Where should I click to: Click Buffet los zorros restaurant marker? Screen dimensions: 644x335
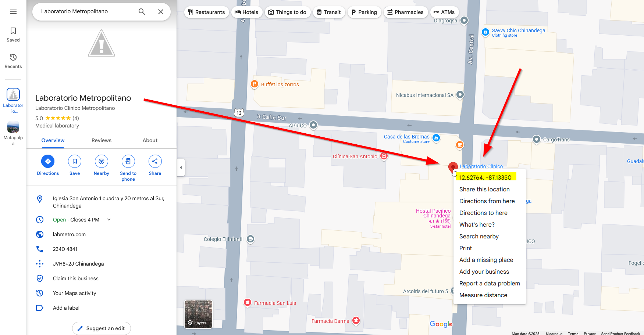(x=255, y=84)
